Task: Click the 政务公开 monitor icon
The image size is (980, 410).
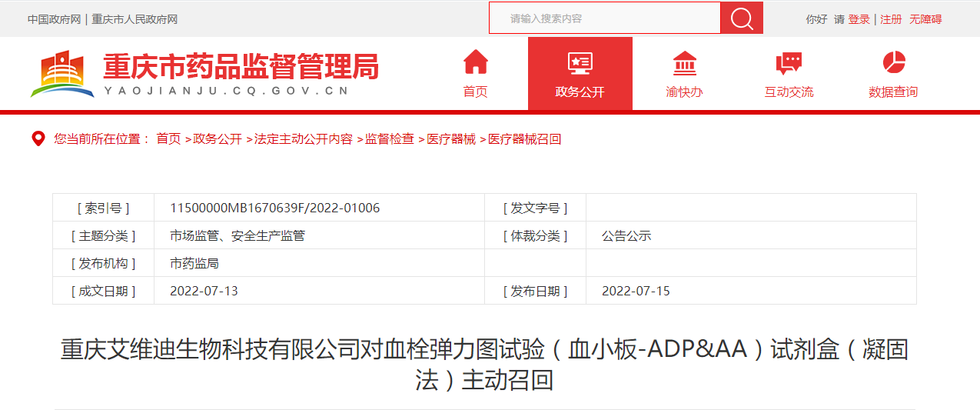Action: 580,63
